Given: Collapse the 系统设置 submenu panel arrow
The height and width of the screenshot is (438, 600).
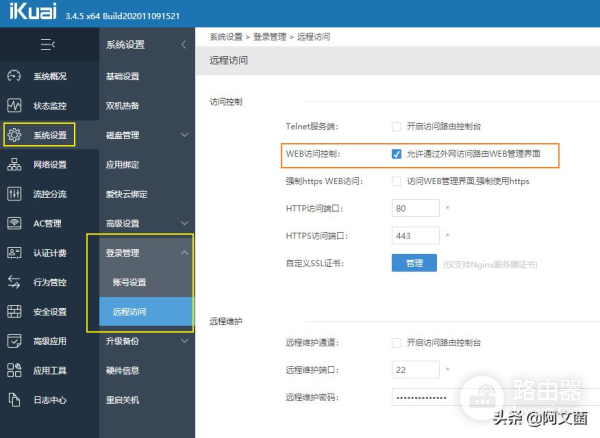Looking at the screenshot, I should tap(184, 44).
